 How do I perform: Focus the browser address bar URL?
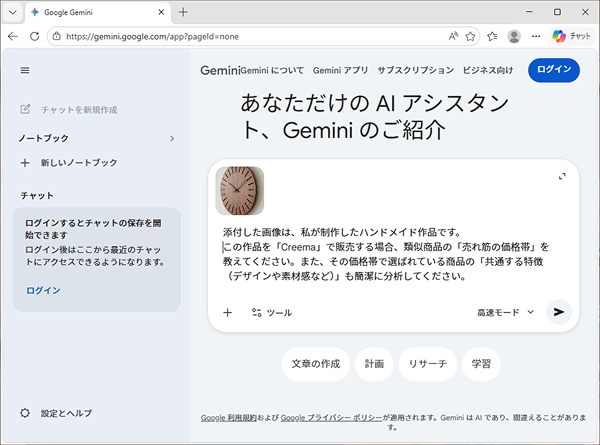153,36
